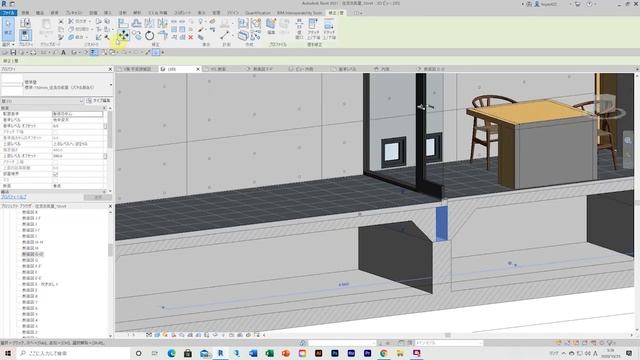Click the Apply button in Properties
The image size is (640, 360).
click(98, 197)
